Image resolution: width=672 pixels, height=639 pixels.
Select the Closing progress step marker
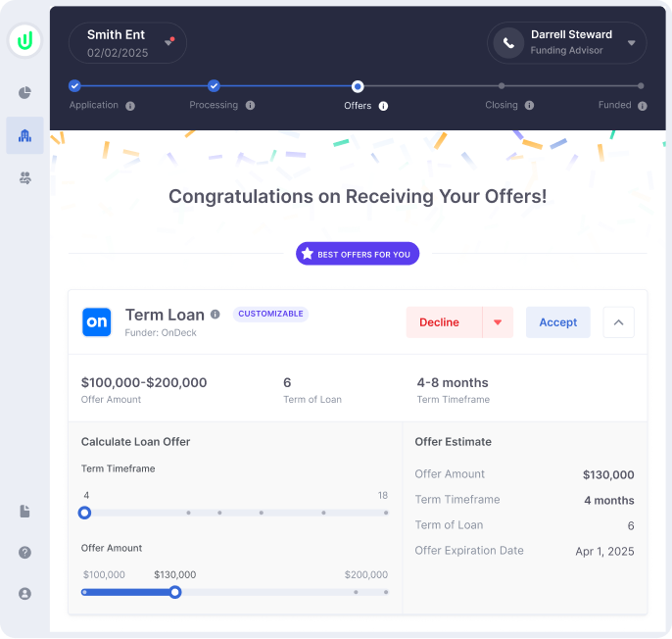tap(502, 86)
